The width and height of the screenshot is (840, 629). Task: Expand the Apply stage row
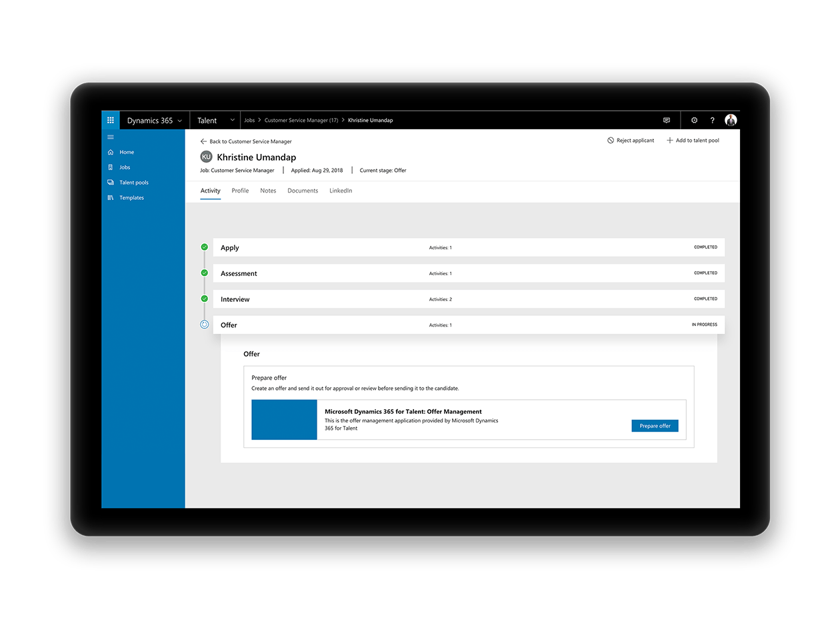[469, 247]
